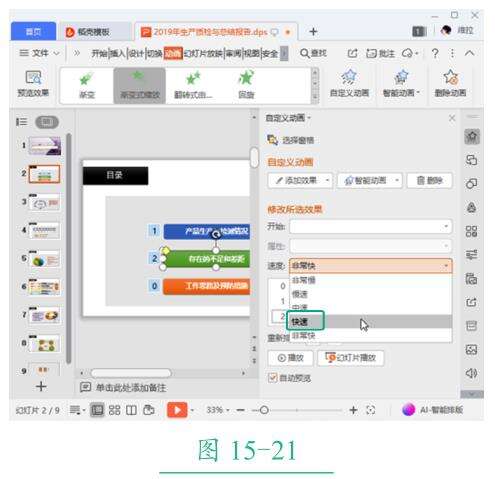Click the zoom slider handle
Screen dimensions: 495x479
pos(264,410)
